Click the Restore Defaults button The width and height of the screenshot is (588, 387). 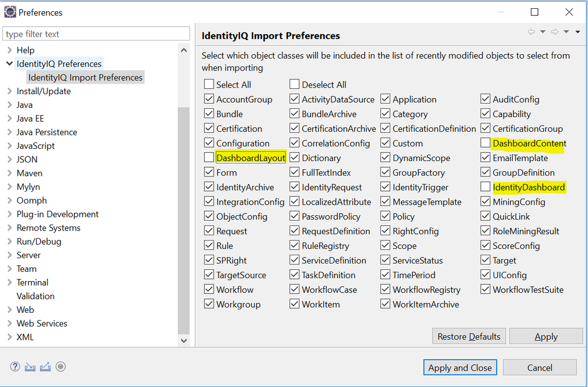[x=469, y=336]
